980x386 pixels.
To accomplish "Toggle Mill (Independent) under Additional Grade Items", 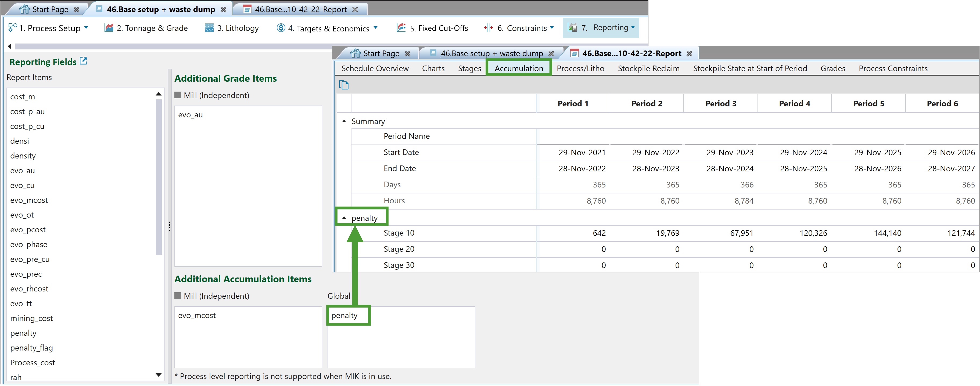I will [178, 95].
